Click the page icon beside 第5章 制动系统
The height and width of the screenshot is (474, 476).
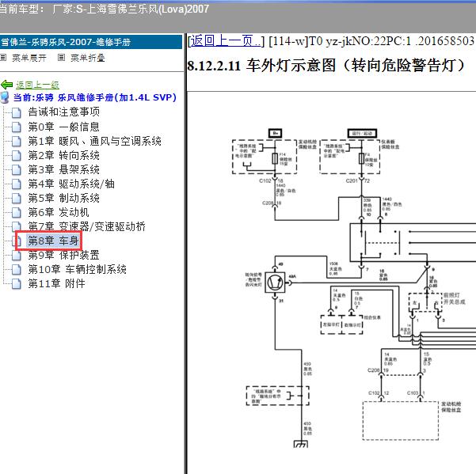[17, 198]
